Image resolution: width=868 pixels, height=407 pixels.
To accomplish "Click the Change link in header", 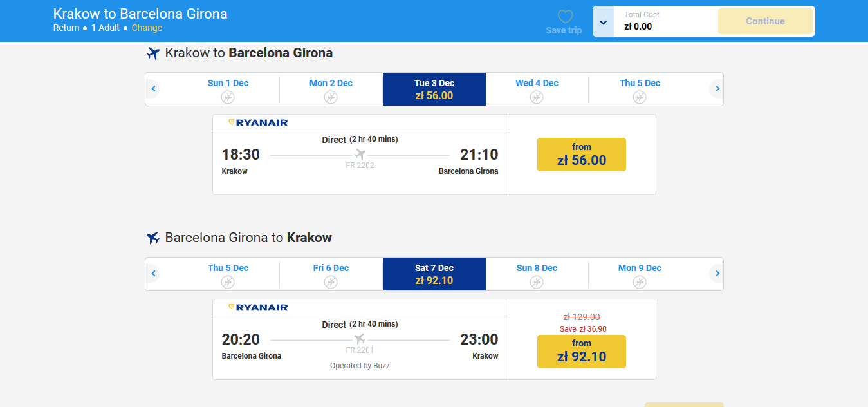I will pos(147,28).
